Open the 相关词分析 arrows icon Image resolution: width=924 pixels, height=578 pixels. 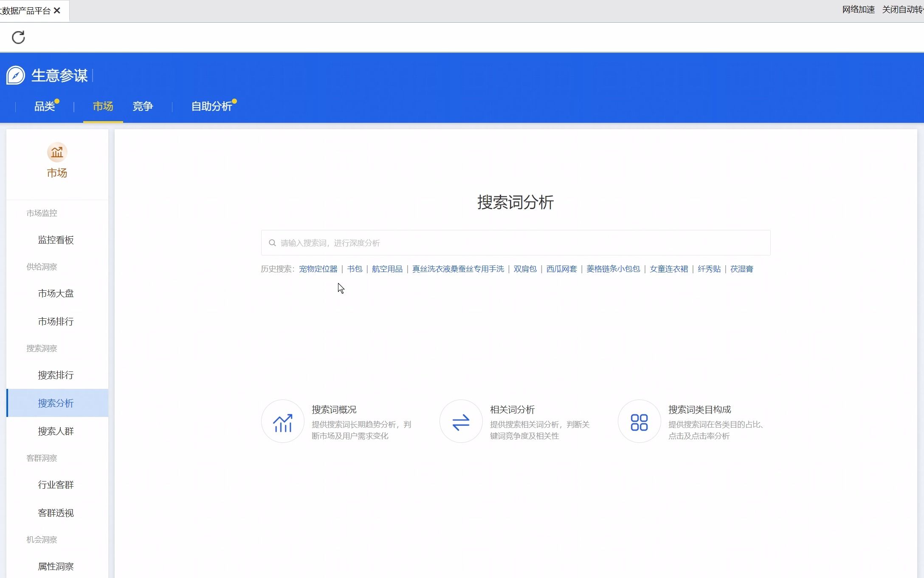pyautogui.click(x=461, y=421)
